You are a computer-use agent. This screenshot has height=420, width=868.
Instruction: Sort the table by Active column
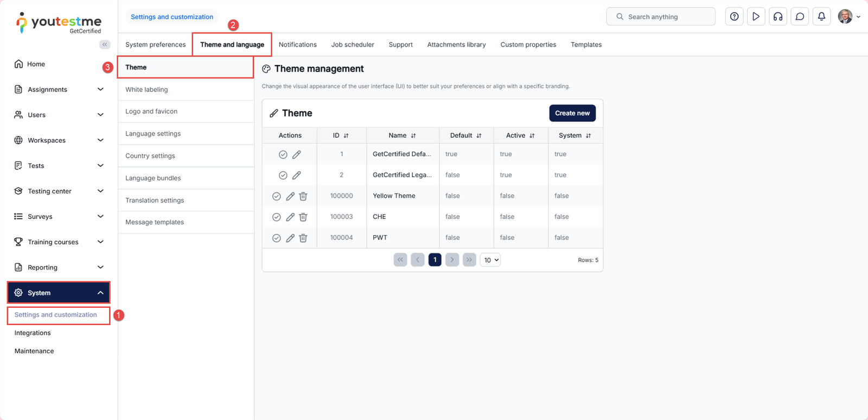(520, 135)
